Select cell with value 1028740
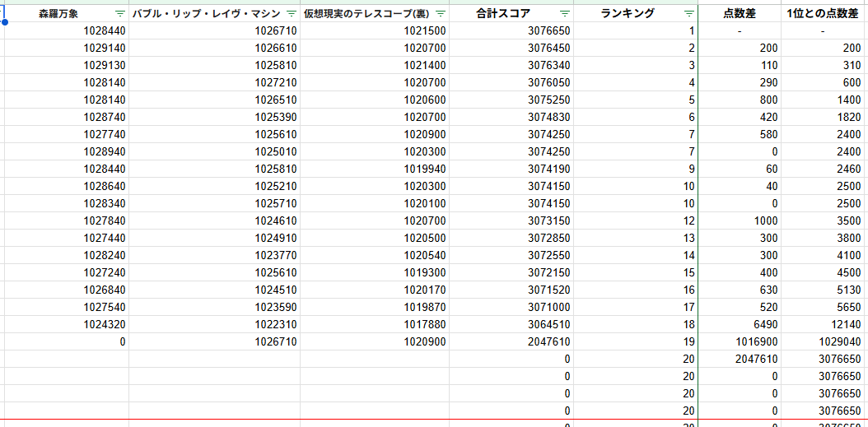Image resolution: width=868 pixels, height=427 pixels. (x=67, y=117)
